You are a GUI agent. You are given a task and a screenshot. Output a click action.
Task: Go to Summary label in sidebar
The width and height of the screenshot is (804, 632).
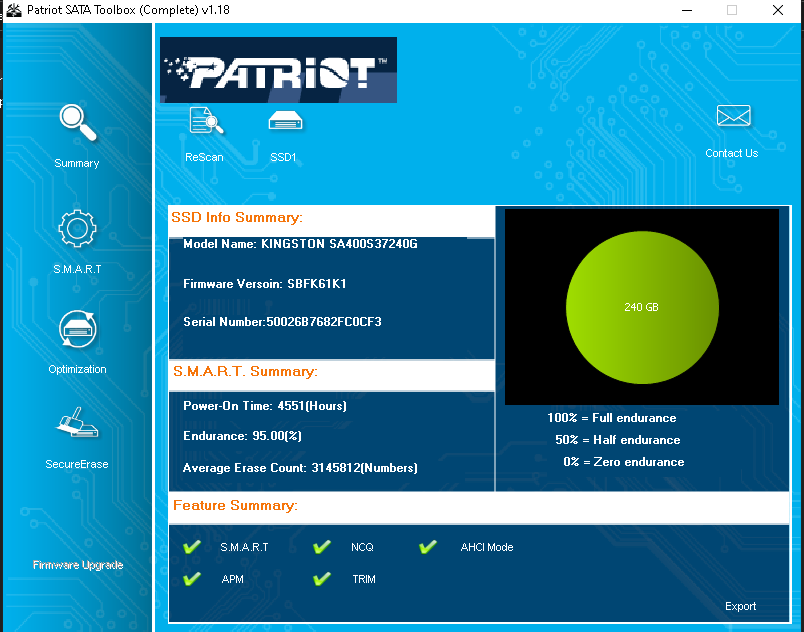coord(77,164)
